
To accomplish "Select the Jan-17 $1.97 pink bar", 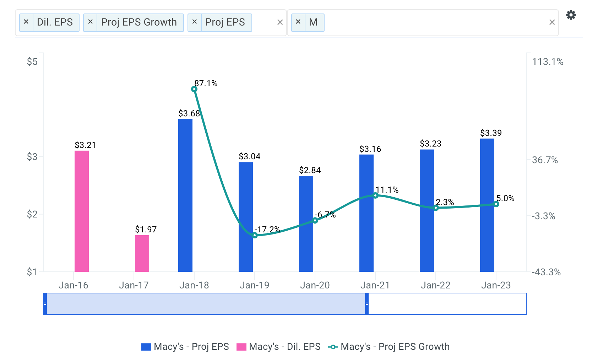I will click(142, 253).
